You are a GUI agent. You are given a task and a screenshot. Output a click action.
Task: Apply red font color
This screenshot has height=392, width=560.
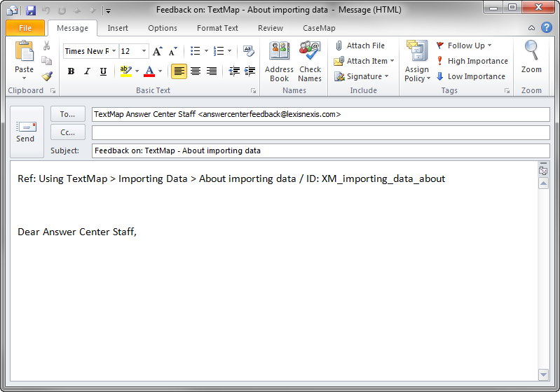[149, 71]
